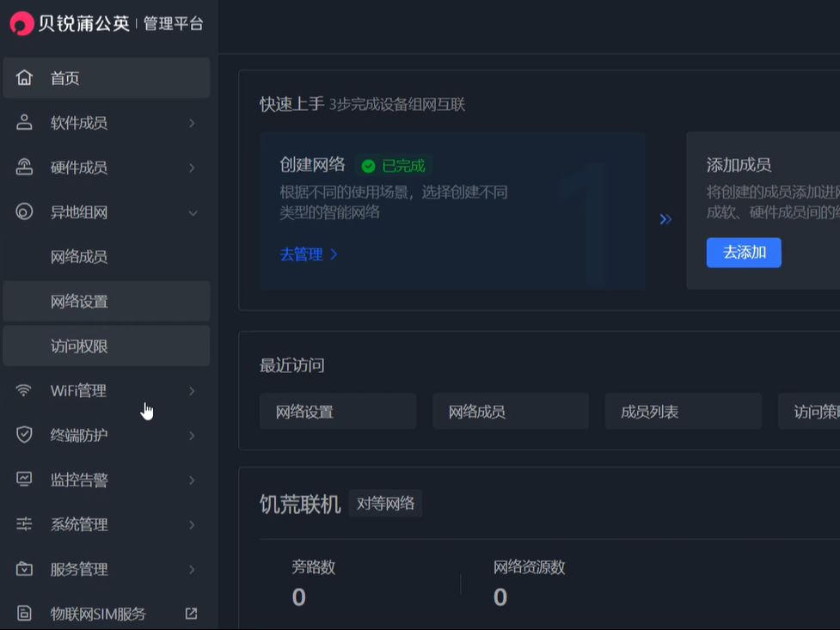Click the 创建网络 card title
Viewport: 840px width, 630px height.
pos(312,164)
